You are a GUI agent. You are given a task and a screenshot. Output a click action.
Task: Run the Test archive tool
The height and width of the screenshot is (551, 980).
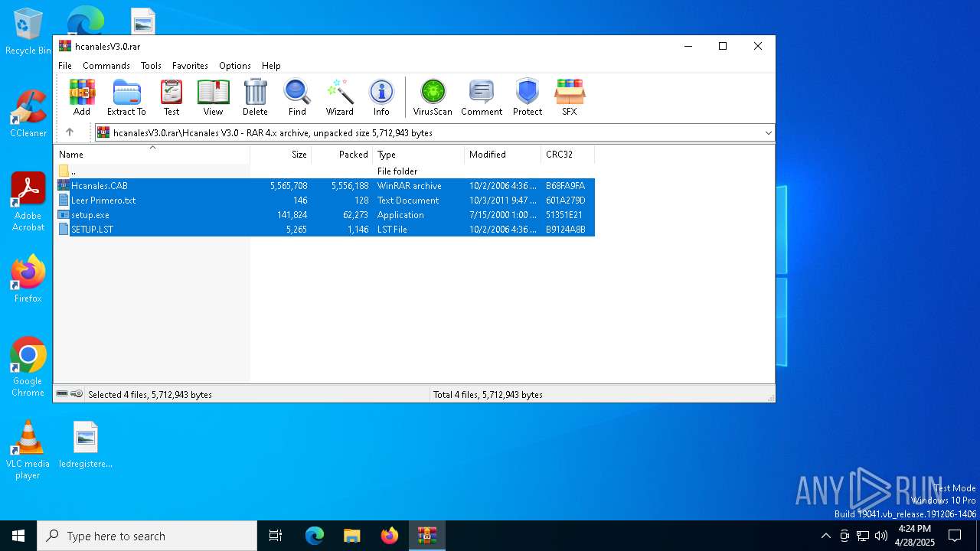(171, 97)
